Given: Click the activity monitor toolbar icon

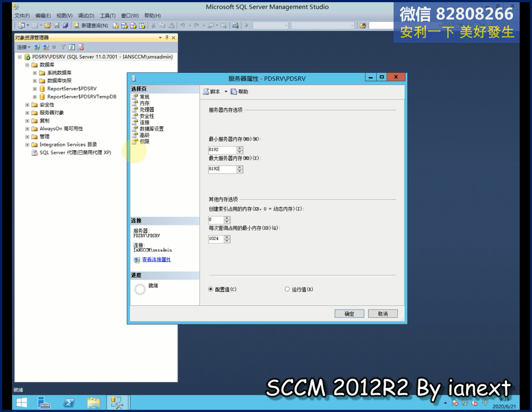Looking at the screenshot, I should [236, 25].
